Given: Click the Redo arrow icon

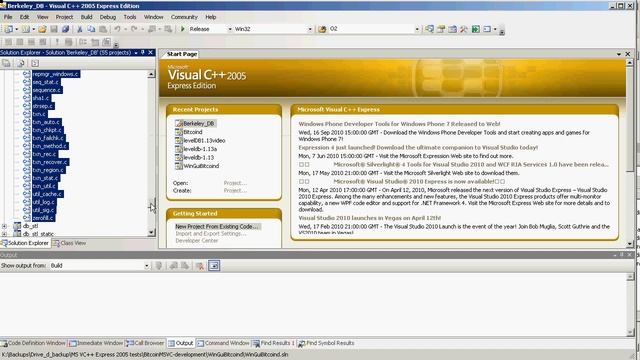Looking at the screenshot, I should point(134,29).
